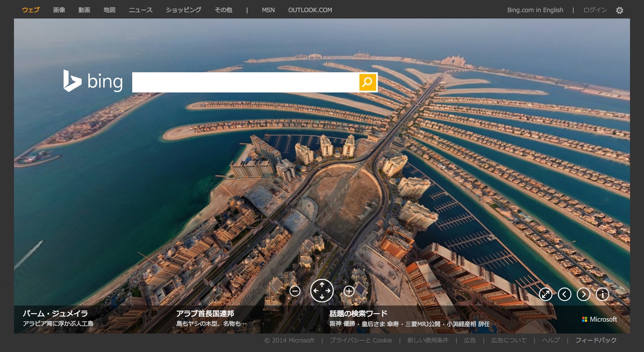
Task: Click the Bing logo
Action: pos(93,82)
